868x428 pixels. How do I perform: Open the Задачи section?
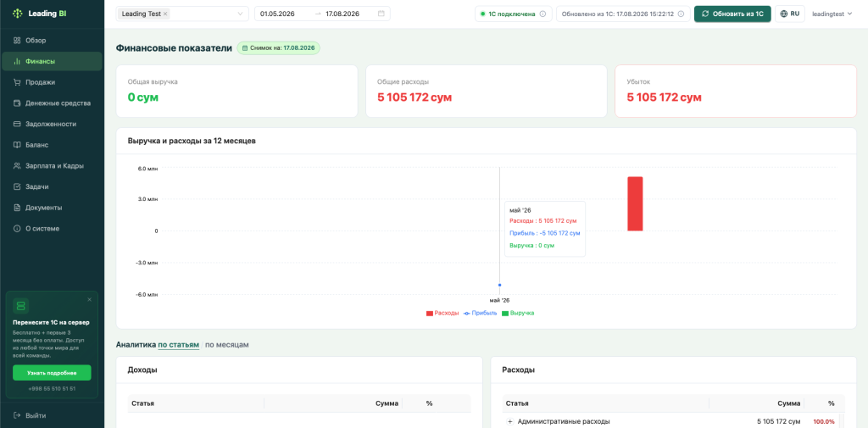(x=52, y=186)
